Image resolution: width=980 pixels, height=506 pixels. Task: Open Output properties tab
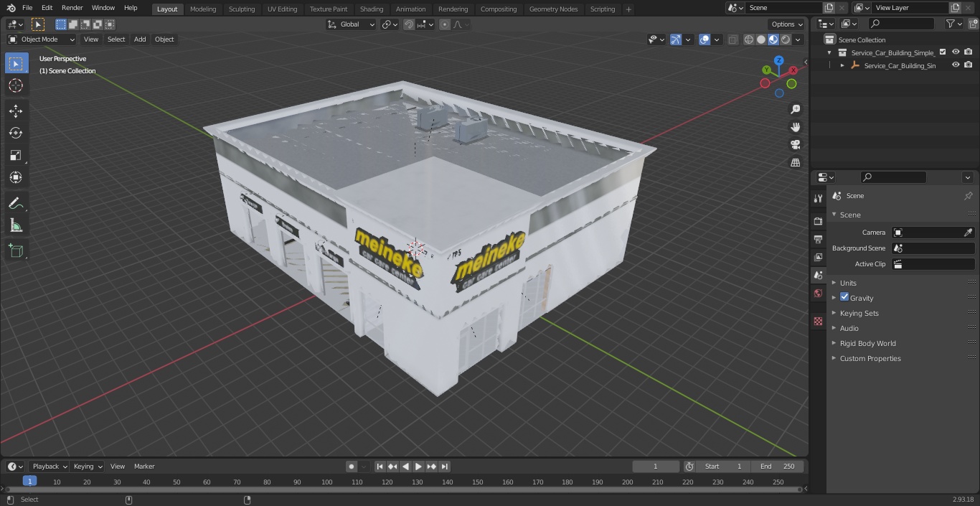[x=818, y=239]
